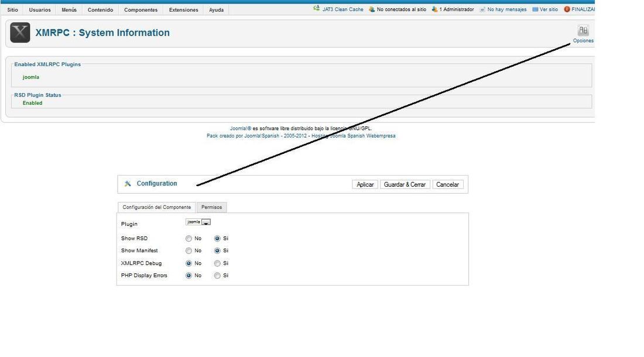The height and width of the screenshot is (357, 644).
Task: Open the Contenido menu
Action: [x=100, y=10]
